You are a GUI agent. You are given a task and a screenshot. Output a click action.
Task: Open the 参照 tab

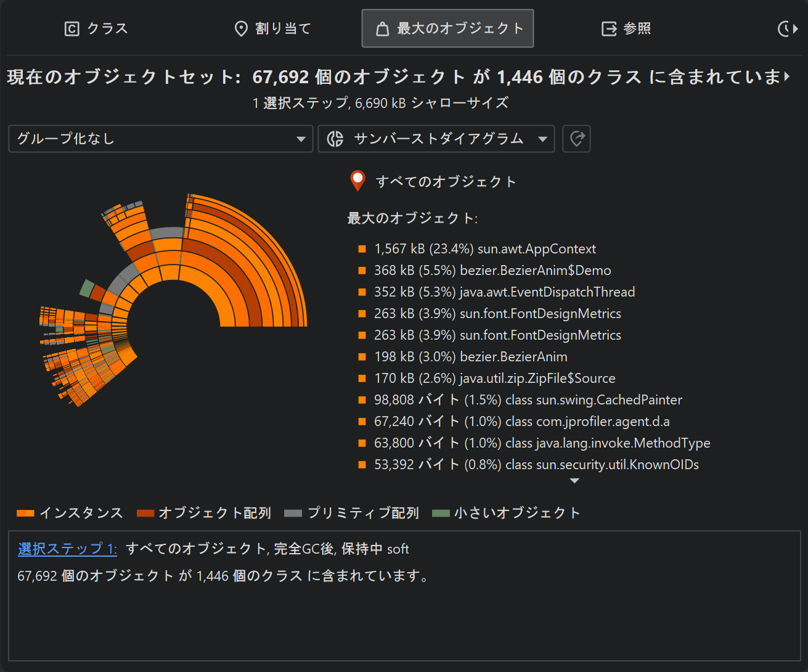[626, 28]
